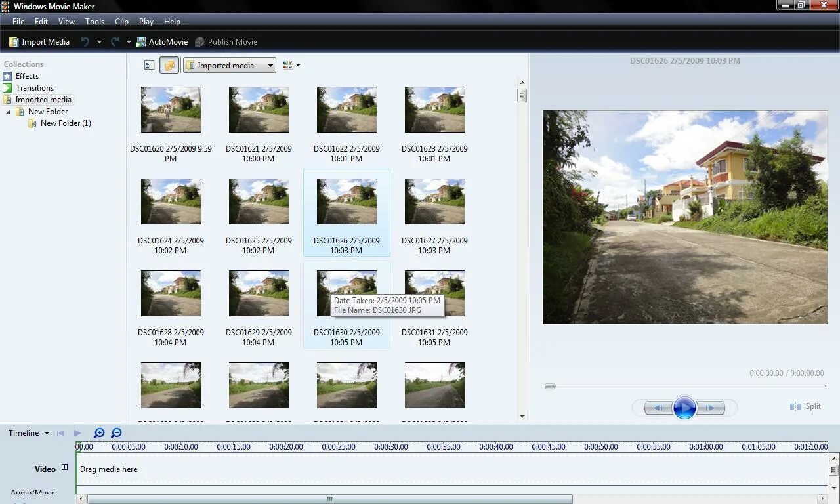Select the DSC01624 thumbnail
Image resolution: width=840 pixels, height=504 pixels.
171,201
